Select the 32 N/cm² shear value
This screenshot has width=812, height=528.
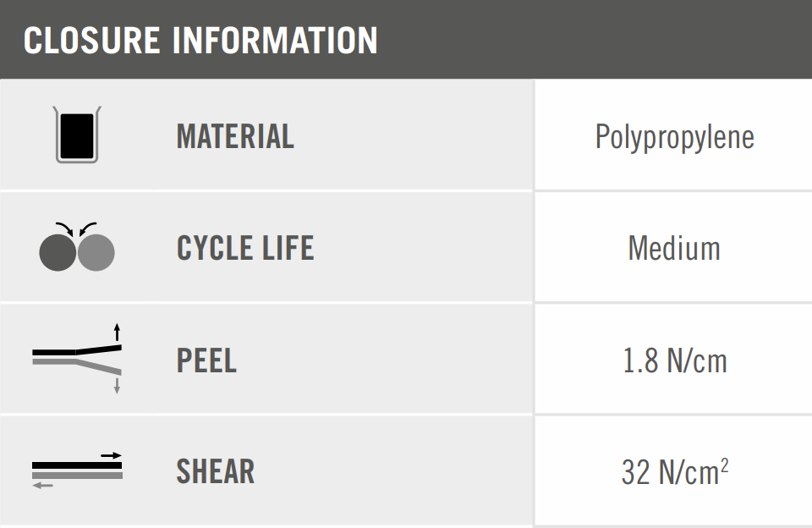click(x=674, y=472)
